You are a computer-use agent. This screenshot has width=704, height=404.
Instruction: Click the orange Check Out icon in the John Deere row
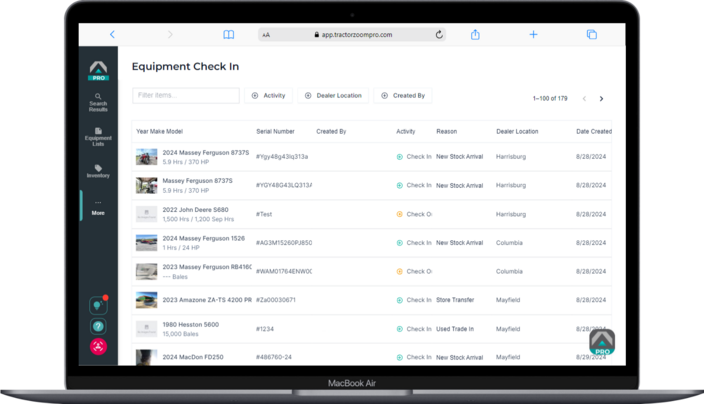point(400,214)
